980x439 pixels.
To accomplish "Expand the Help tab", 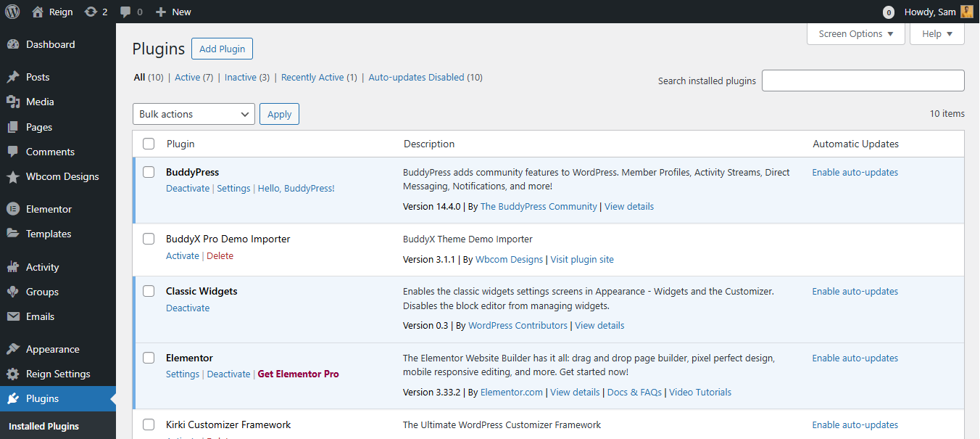I will tap(937, 34).
